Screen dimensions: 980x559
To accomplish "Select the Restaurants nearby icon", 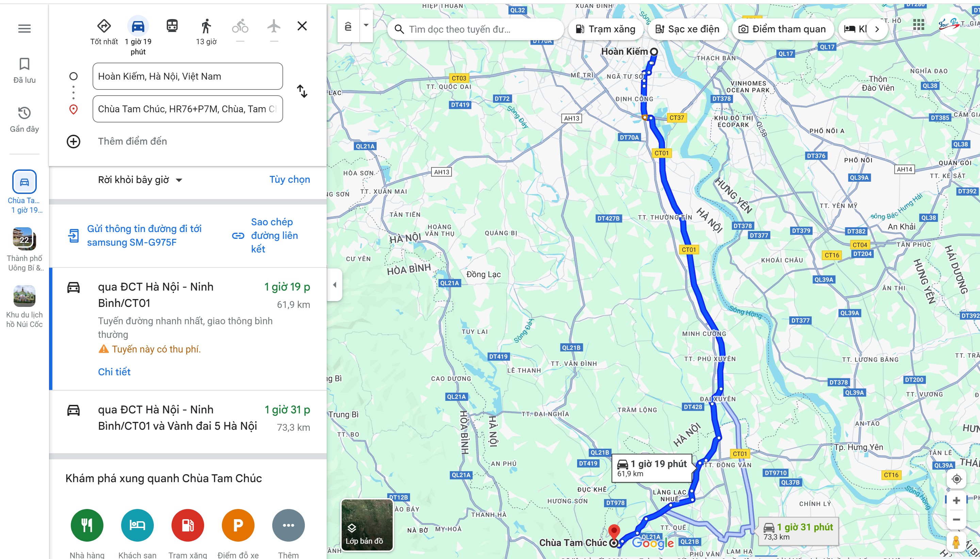I will (87, 525).
